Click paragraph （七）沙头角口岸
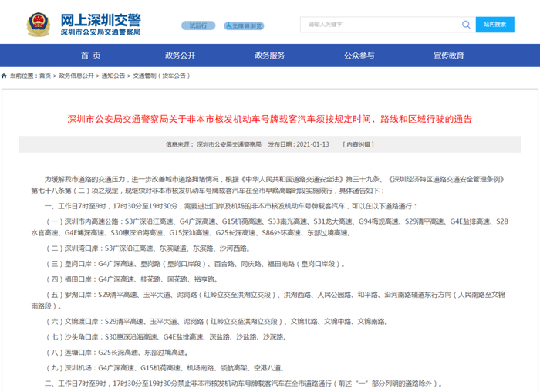Screen dimensions: 540x392 pos(167,337)
